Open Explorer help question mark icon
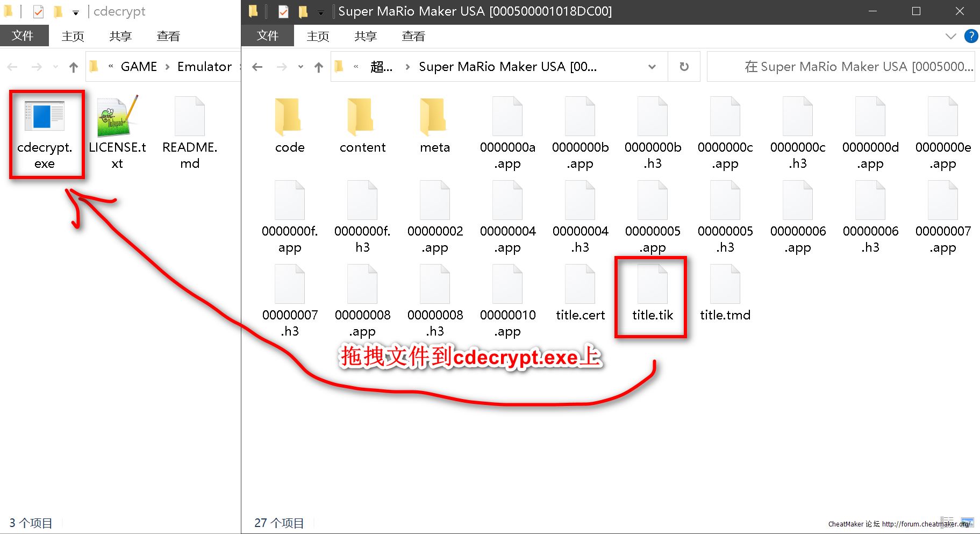Image resolution: width=980 pixels, height=534 pixels. pyautogui.click(x=971, y=36)
